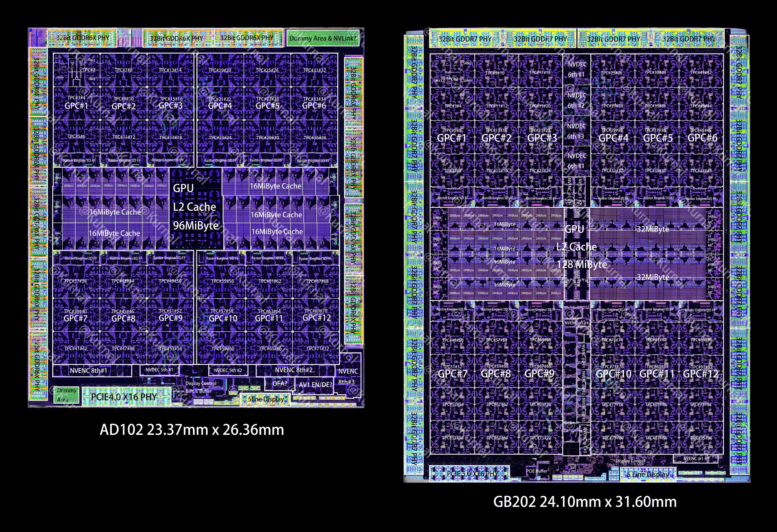Click the 'TPC#87#88' label on GB202
Viewport: 777px width, 532px height.
click(656, 438)
